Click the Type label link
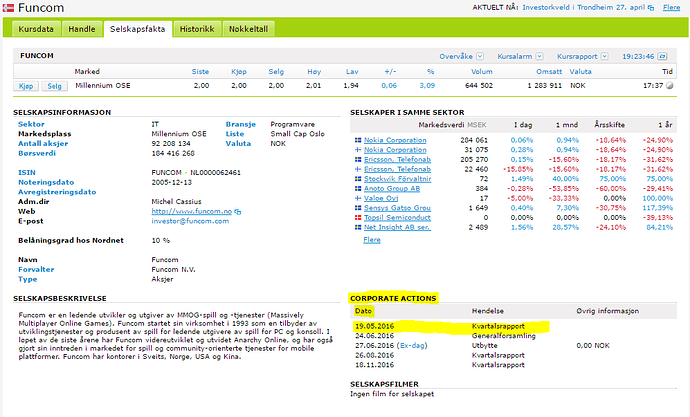Viewport: 690px width, 417px height. [28, 279]
